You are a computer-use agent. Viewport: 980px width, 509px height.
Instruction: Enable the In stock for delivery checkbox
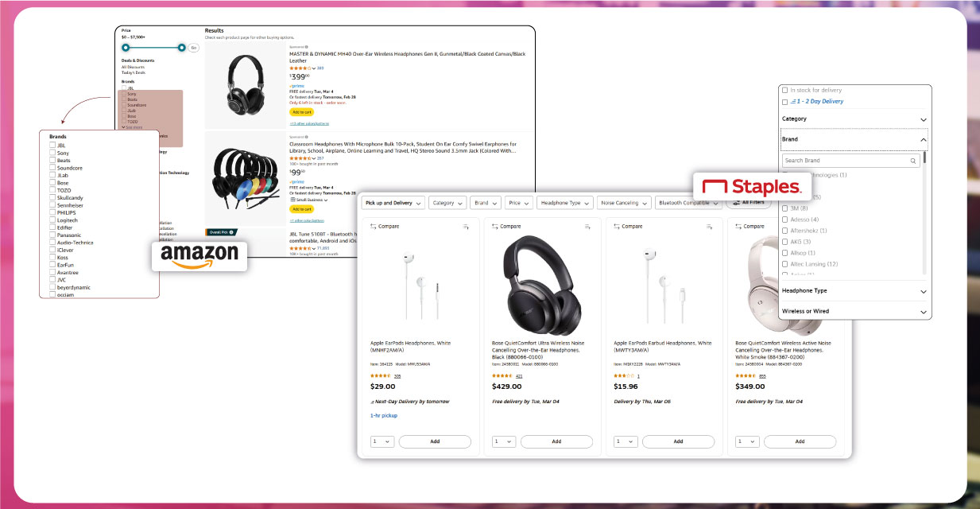(785, 91)
